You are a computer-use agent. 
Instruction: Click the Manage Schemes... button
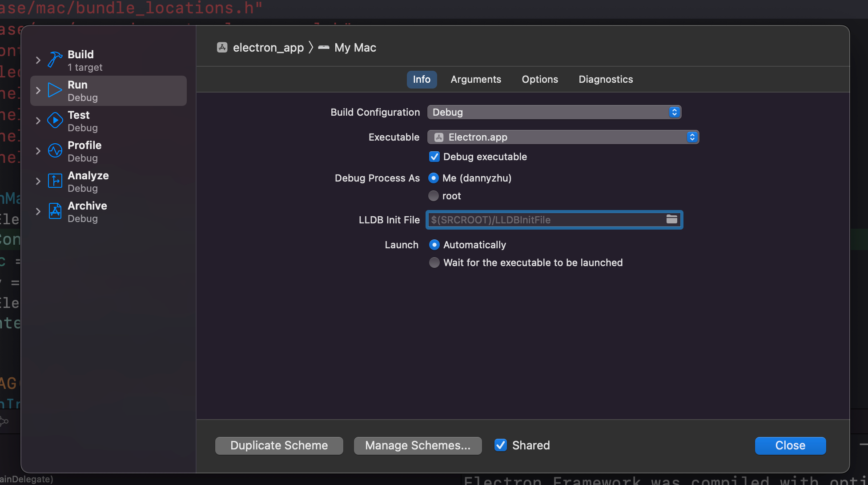pyautogui.click(x=418, y=445)
